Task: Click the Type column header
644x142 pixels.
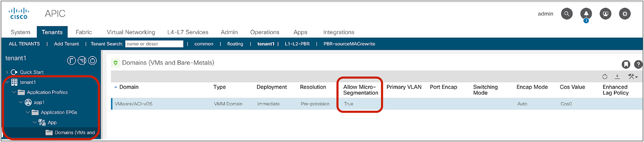Action: [x=219, y=87]
